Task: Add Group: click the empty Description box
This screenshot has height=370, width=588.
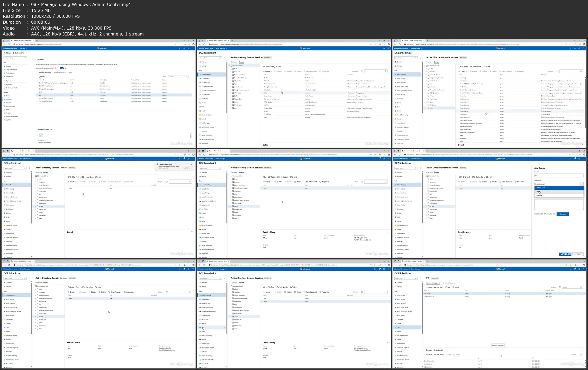Action: point(559,204)
